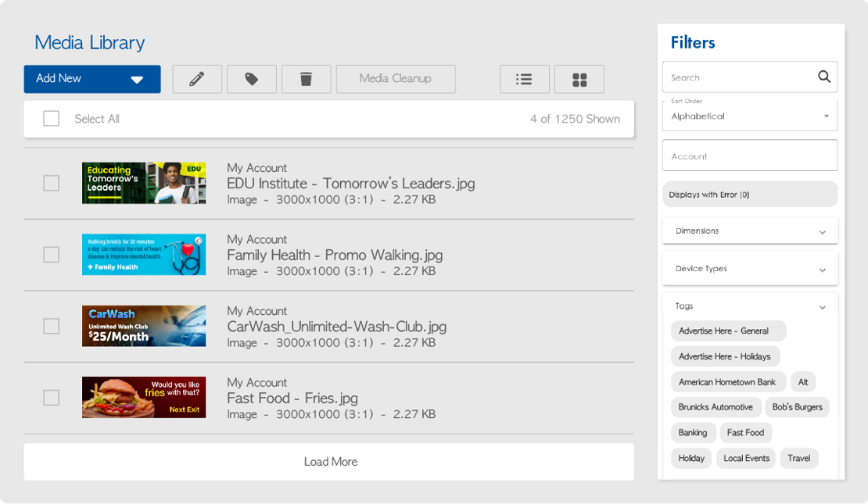Tick the Fast Food - Fries checkbox

click(52, 398)
